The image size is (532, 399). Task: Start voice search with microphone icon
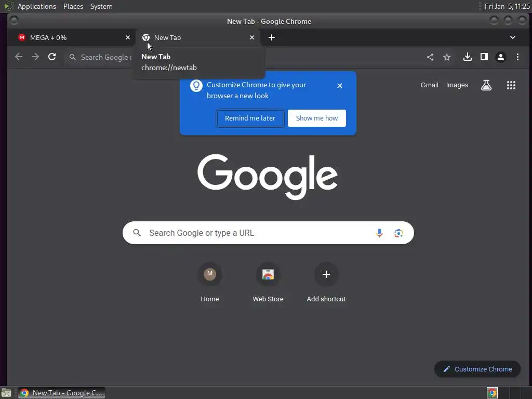(379, 233)
